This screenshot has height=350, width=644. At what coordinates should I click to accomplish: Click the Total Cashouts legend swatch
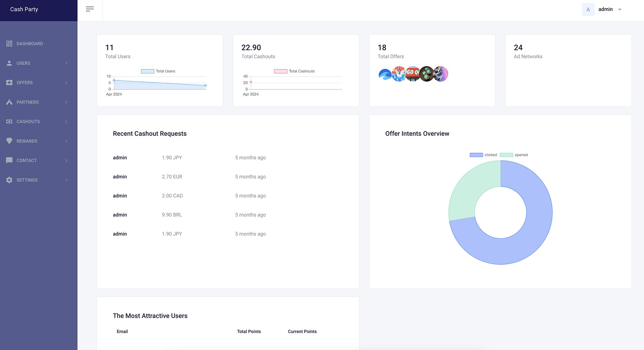(281, 71)
